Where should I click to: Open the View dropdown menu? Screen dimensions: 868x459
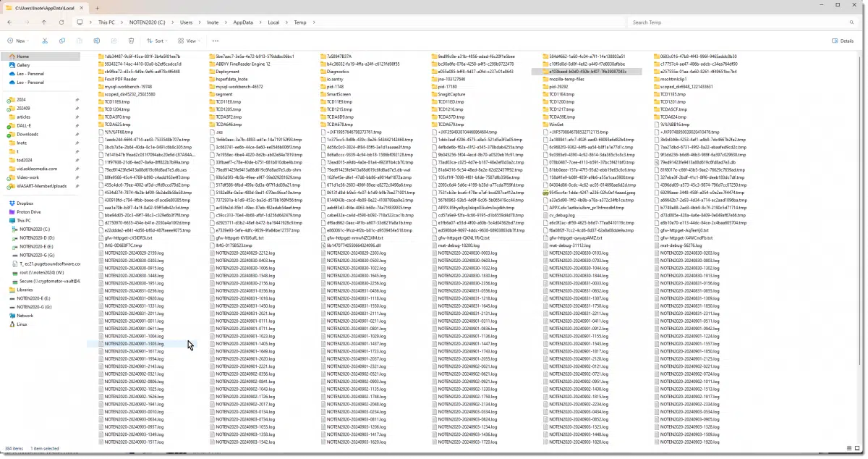pyautogui.click(x=190, y=41)
